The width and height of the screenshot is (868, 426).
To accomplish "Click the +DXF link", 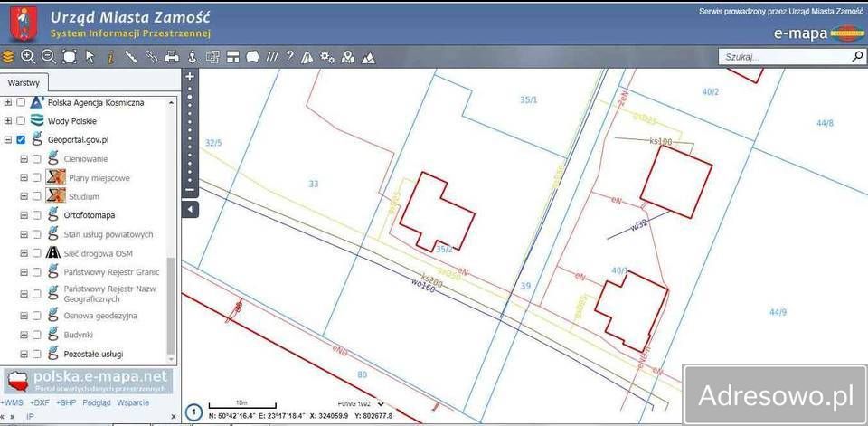I will tap(39, 402).
